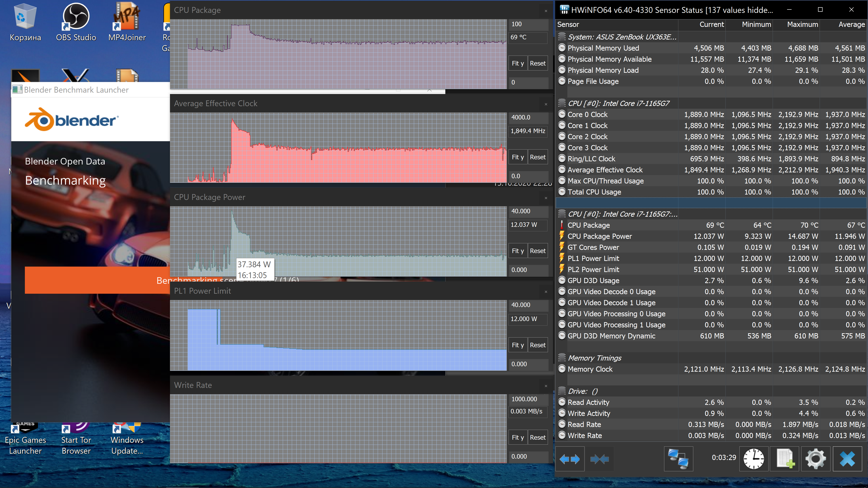Screen dimensions: 868x488
Task: Select the GPU D3D Usage row
Action: click(x=711, y=281)
